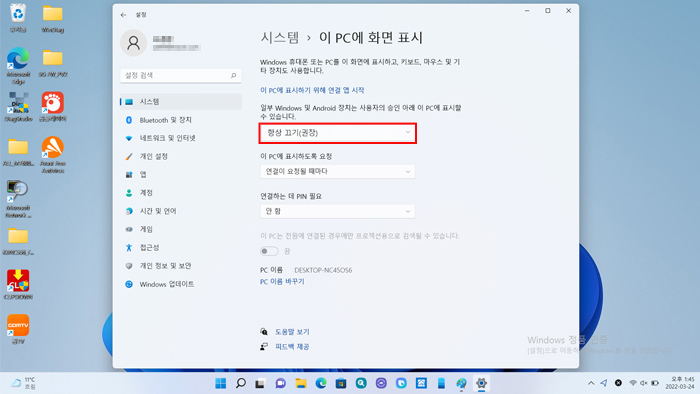Open the Microsoft Edge desktop shortcut
Viewport: 700px width, 394px height.
pyautogui.click(x=18, y=66)
